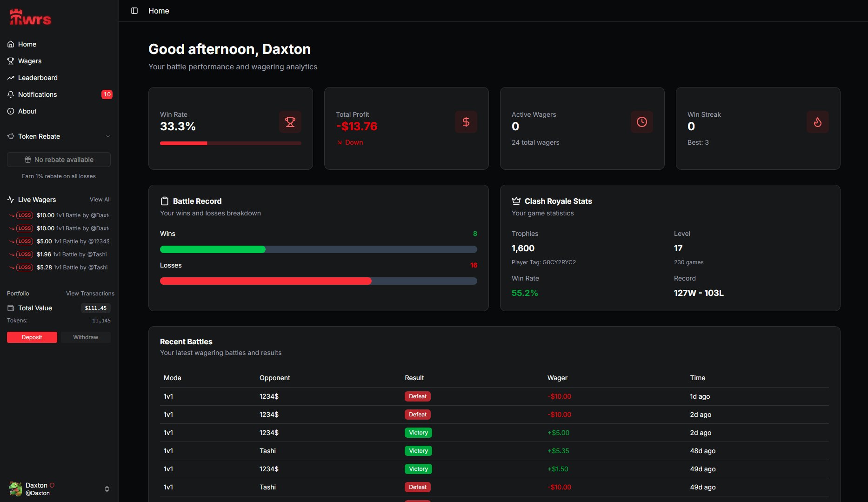Click the 24 total wagers text
The width and height of the screenshot is (868, 502).
point(535,142)
